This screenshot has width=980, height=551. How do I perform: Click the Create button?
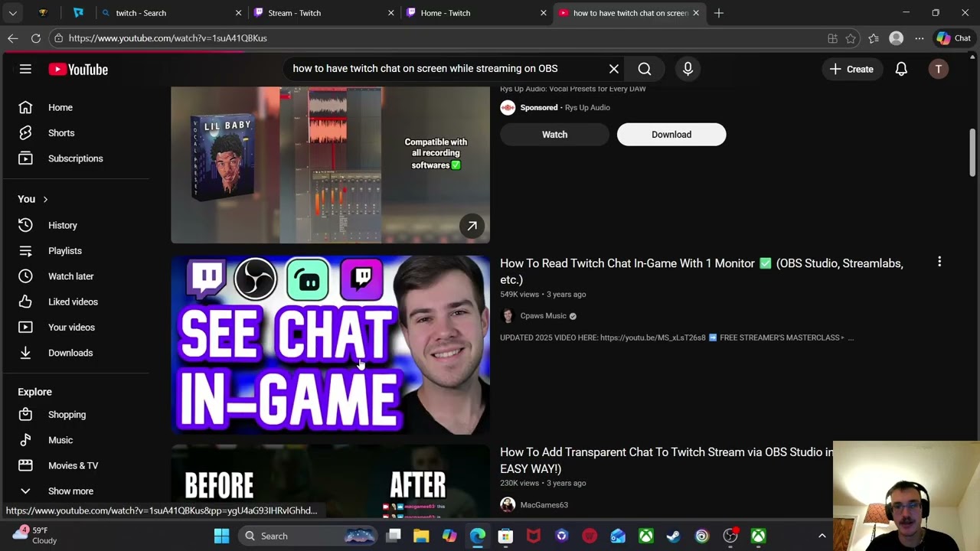851,69
